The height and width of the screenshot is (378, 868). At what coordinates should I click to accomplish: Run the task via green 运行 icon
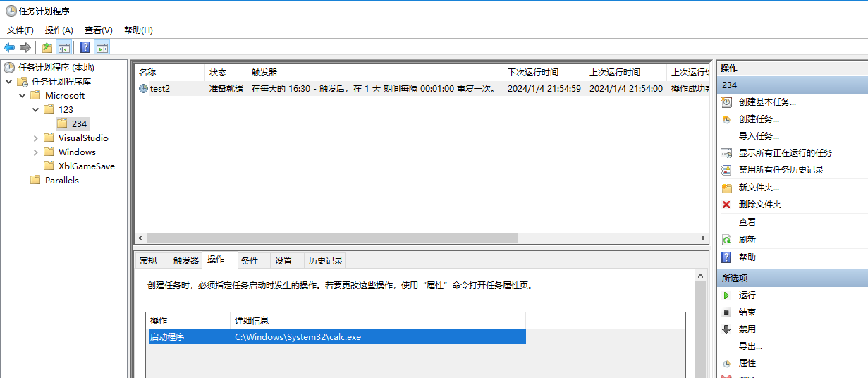[x=726, y=295]
